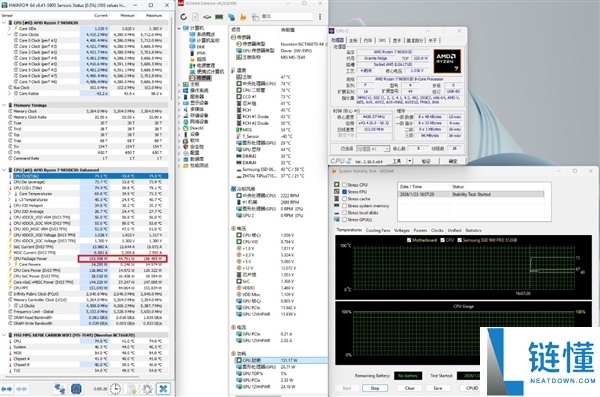
Task: Click the clipboard report icon beside AIDA64 search box
Action: 255,17
